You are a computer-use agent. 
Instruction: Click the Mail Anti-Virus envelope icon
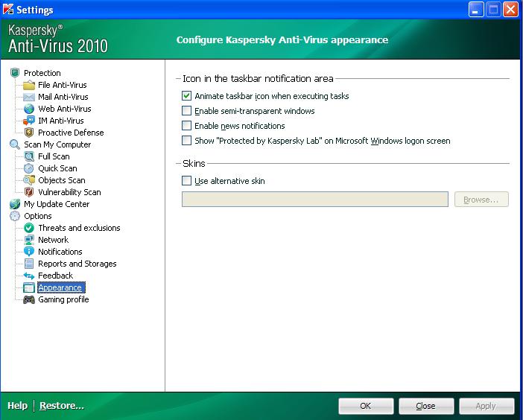coord(29,97)
